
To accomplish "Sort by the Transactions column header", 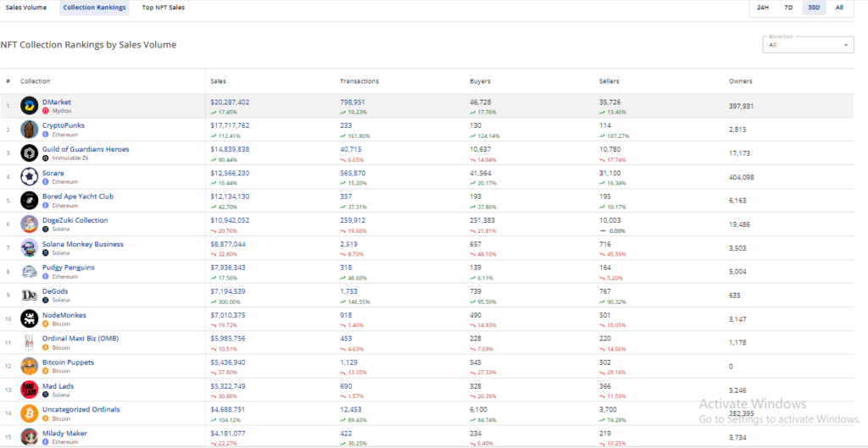I will click(x=359, y=81).
